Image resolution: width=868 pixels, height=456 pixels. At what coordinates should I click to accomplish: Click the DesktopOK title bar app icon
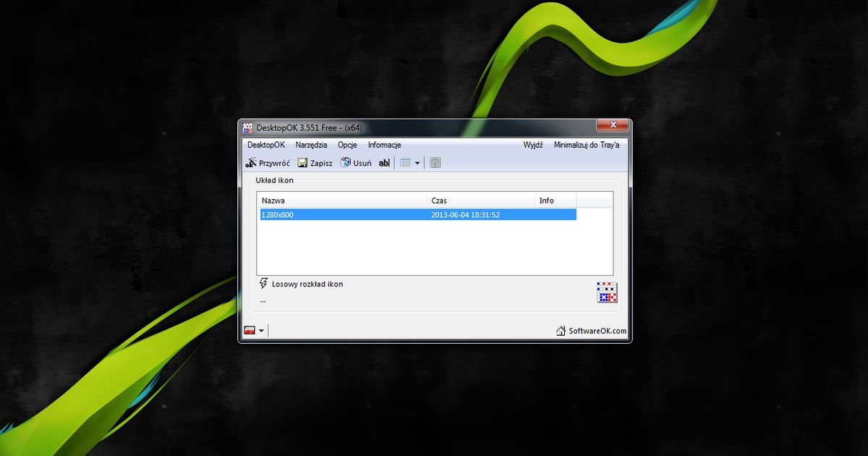coord(247,127)
